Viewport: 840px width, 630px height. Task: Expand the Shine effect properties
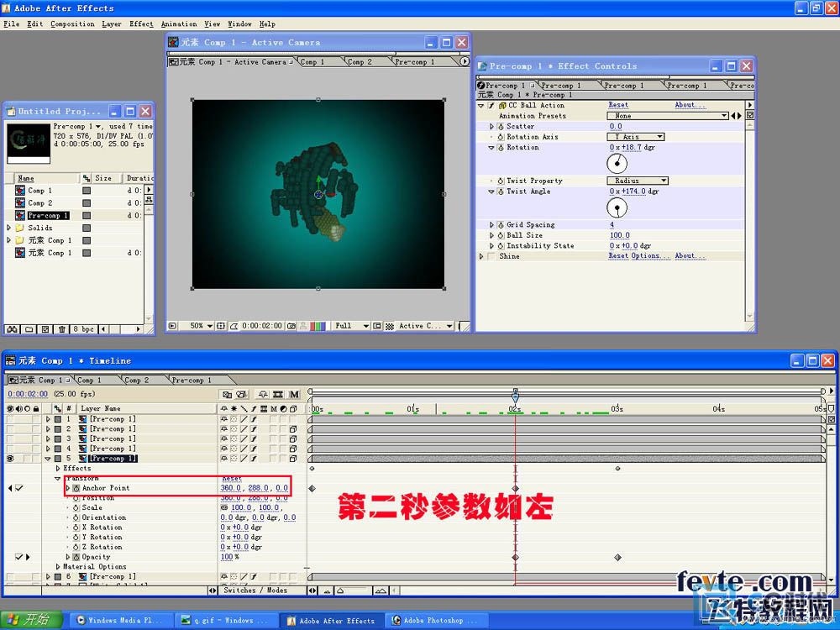pos(481,256)
